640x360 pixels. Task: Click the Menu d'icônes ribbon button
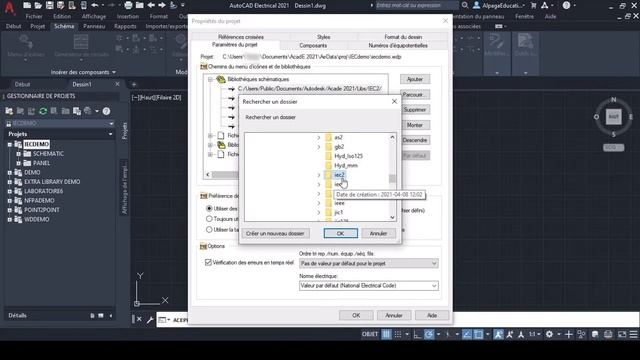coord(26,46)
